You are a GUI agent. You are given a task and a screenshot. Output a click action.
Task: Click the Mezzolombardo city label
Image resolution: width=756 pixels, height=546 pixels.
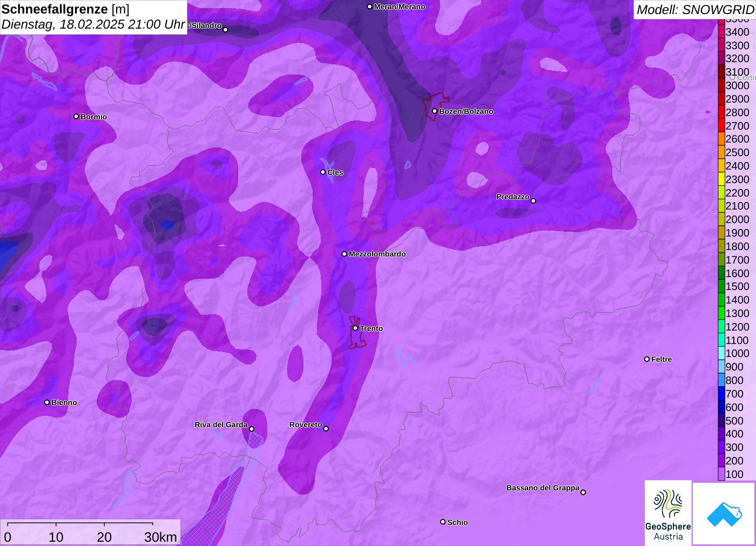pyautogui.click(x=377, y=254)
